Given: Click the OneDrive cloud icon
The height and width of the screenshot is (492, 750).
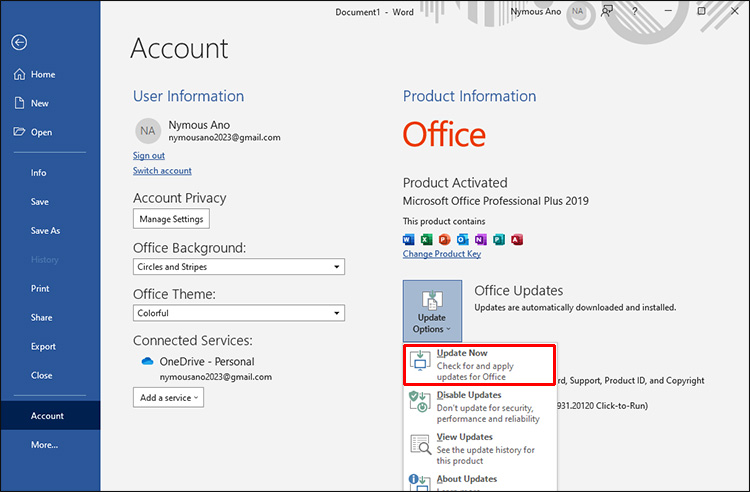Looking at the screenshot, I should coord(147,362).
